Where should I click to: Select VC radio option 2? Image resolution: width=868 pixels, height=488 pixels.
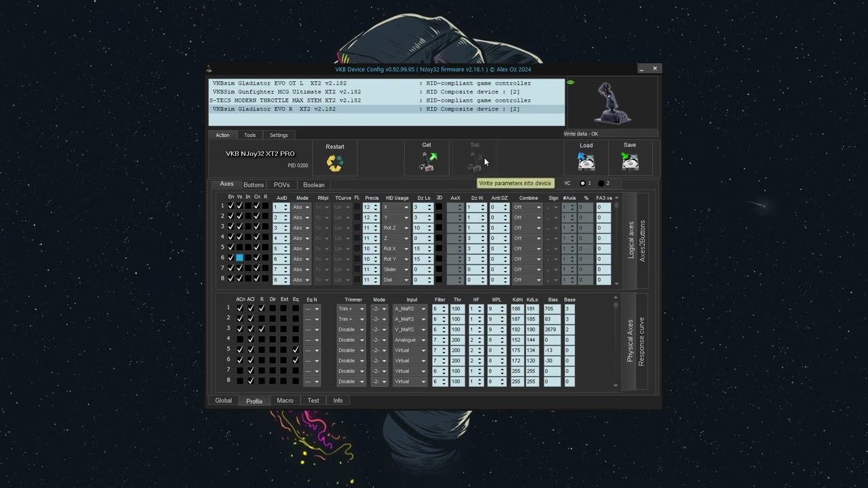point(601,184)
